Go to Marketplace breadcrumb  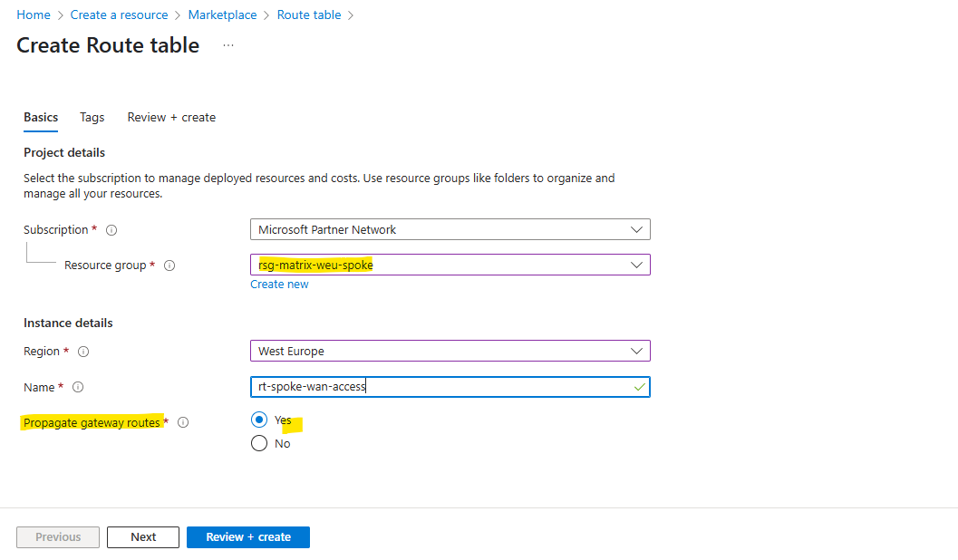(x=222, y=14)
